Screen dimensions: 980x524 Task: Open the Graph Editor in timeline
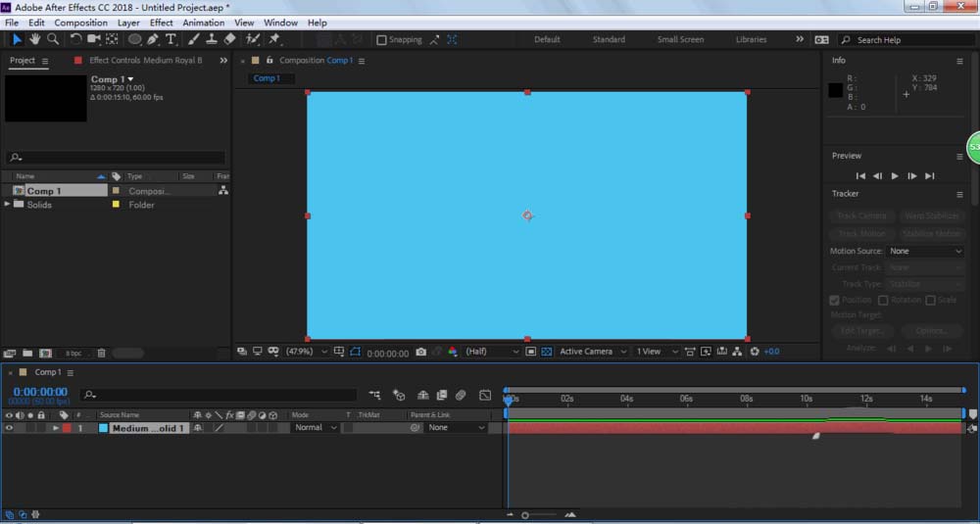pos(485,395)
